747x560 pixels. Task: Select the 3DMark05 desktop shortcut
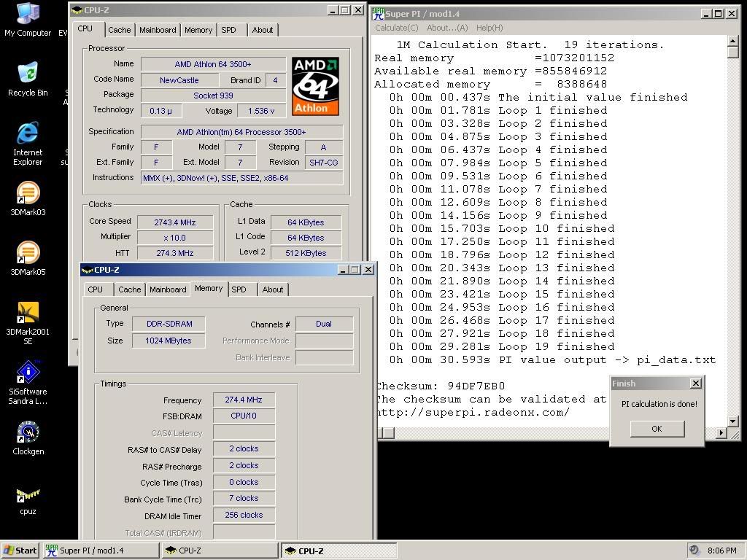(x=28, y=259)
